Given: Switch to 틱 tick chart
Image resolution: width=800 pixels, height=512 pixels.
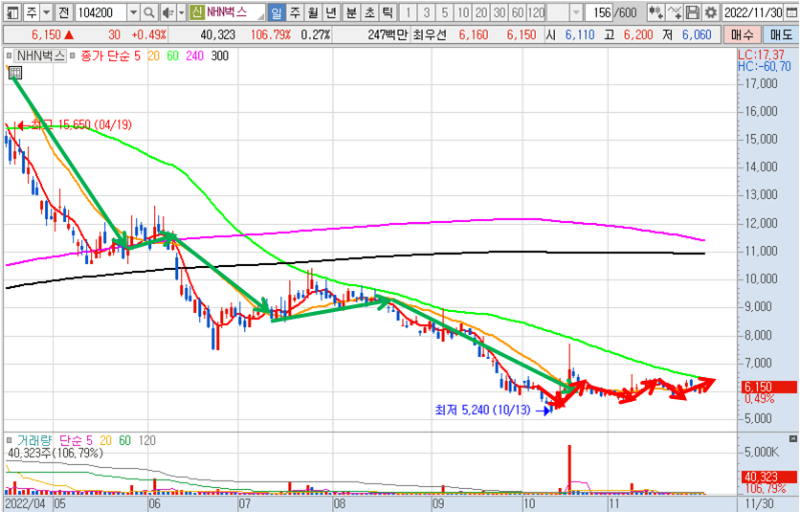Looking at the screenshot, I should 387,12.
